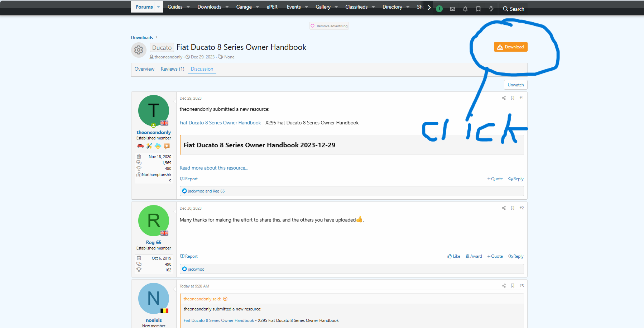Click the Remove advertising heart link
Viewport: 644px width, 328px height.
coord(329,26)
